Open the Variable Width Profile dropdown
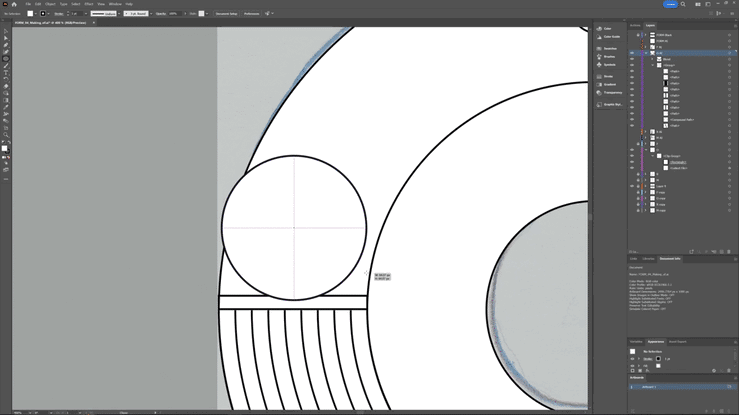 point(119,14)
